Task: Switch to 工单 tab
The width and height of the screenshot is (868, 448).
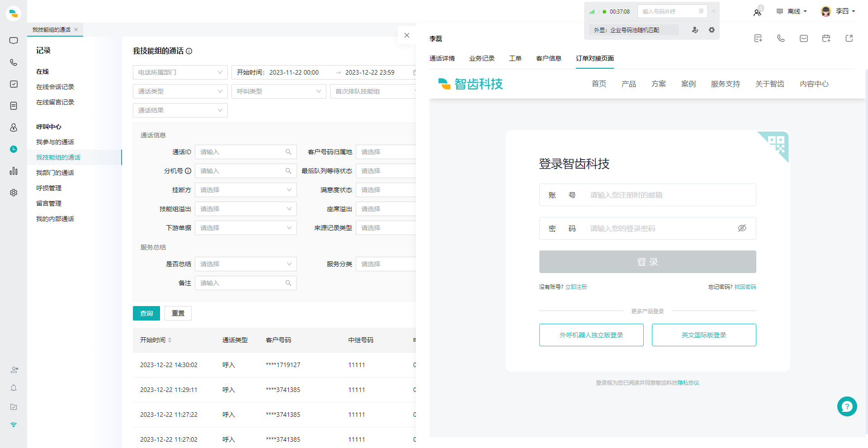Action: 515,58
